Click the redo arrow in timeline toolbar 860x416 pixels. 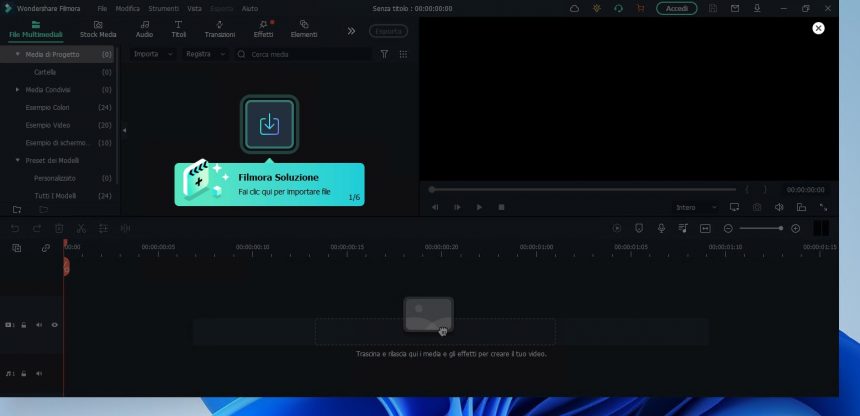coord(37,228)
